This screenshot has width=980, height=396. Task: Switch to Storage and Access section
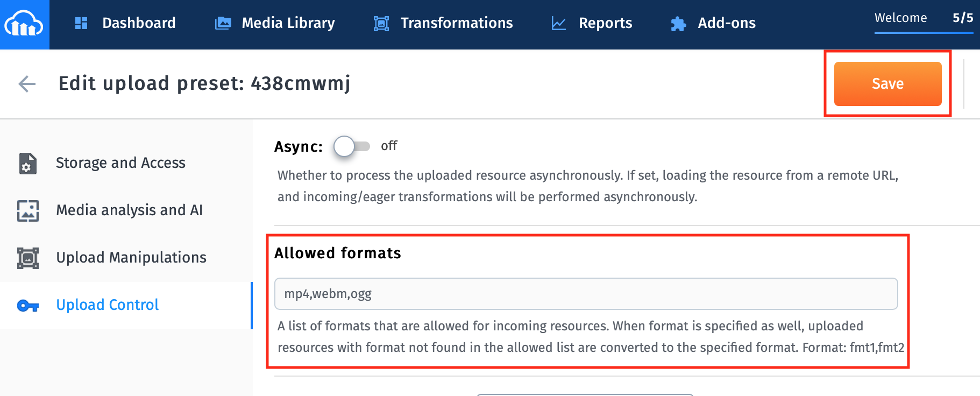[x=120, y=163]
